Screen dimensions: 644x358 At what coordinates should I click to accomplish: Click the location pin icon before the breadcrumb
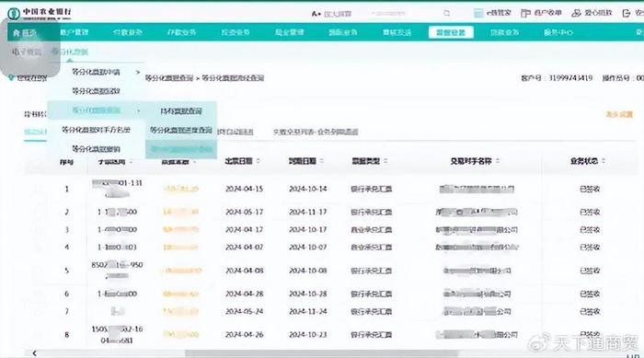pyautogui.click(x=11, y=77)
